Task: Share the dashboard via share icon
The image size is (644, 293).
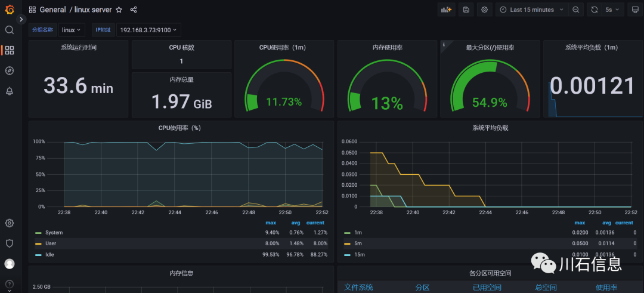Action: tap(133, 10)
